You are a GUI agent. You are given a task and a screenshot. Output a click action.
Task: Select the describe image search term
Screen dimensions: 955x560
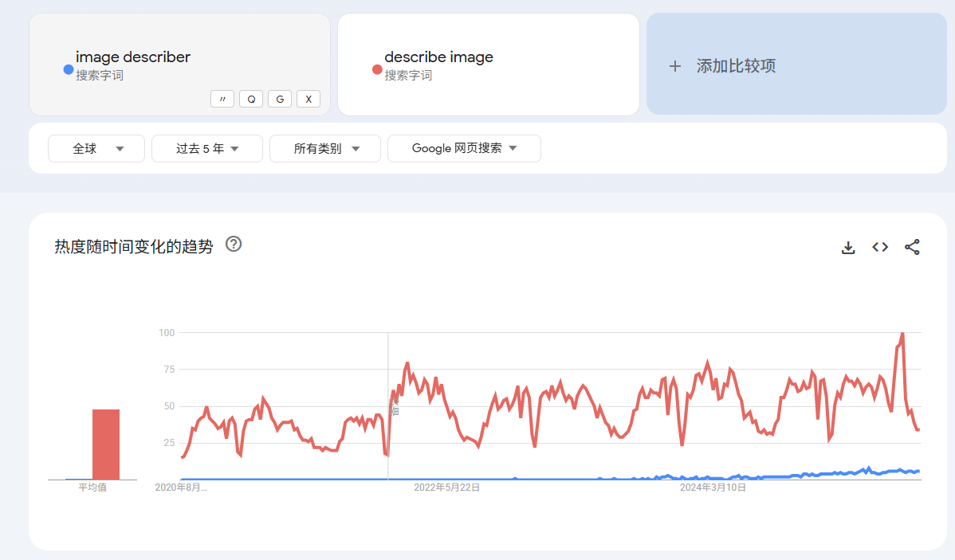point(438,57)
